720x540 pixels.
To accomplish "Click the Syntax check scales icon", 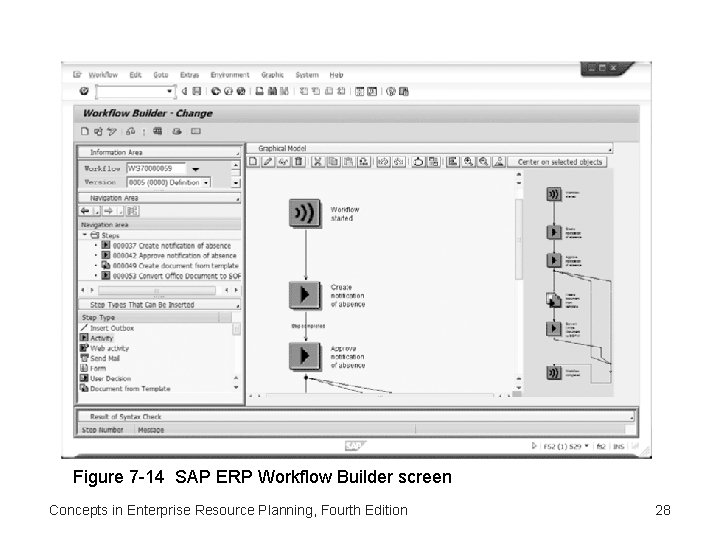I will pos(130,131).
